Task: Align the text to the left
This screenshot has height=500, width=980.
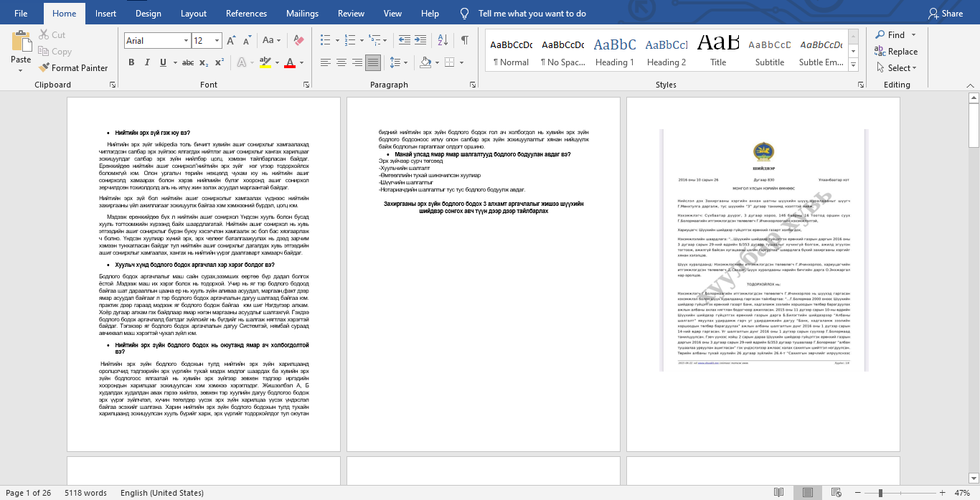Action: click(x=325, y=62)
